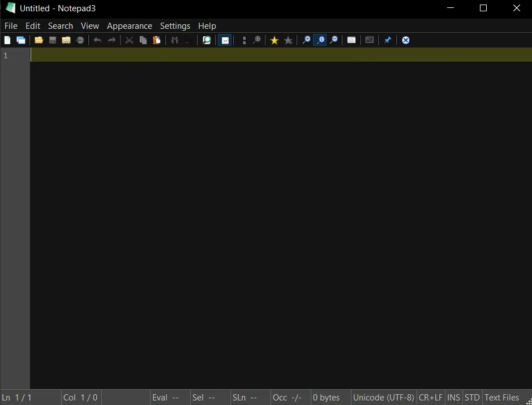Click line number 1 in margin
532x405 pixels.
[6, 55]
